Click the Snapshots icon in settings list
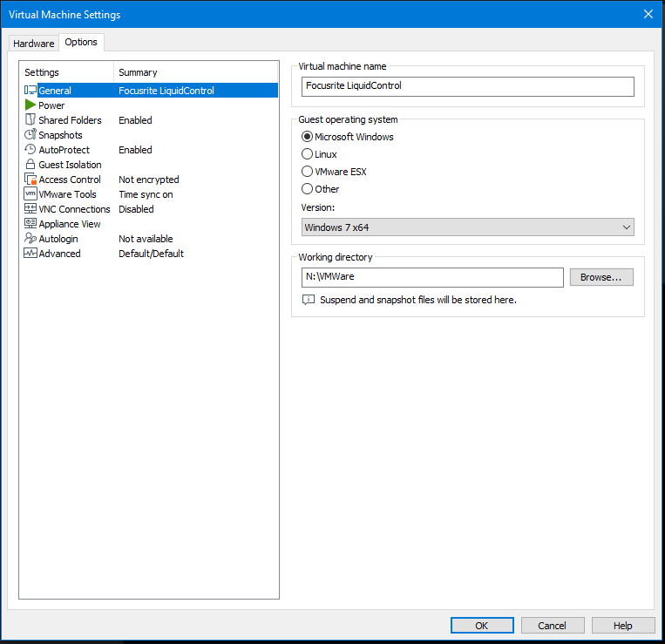This screenshot has width=665, height=644. coord(31,135)
